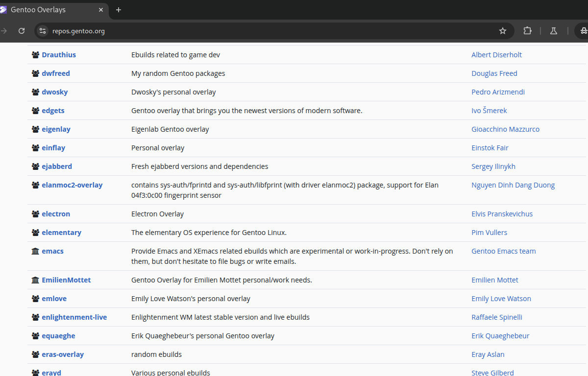
Task: Click the group icon beside electron
Action: coord(35,214)
